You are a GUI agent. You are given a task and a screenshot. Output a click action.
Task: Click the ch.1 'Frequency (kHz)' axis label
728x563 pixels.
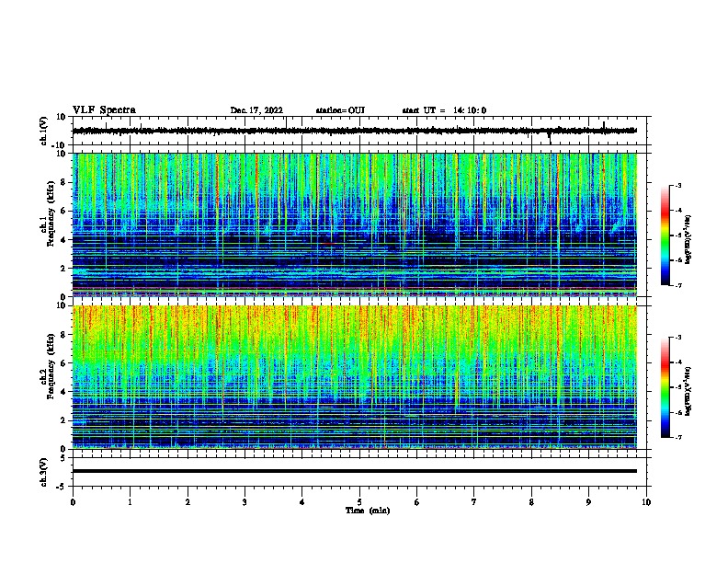pyautogui.click(x=51, y=214)
